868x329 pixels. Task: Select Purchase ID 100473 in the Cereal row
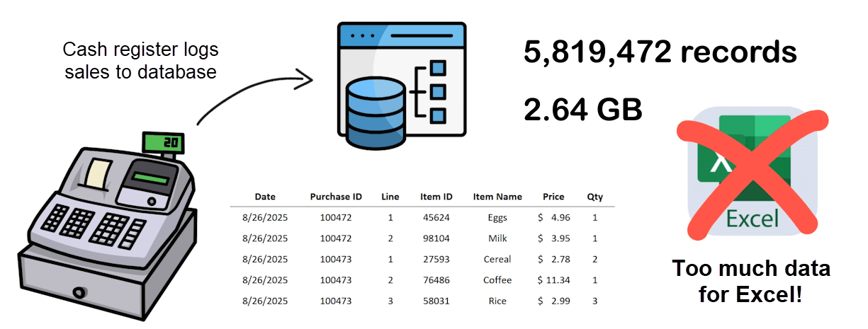point(336,259)
